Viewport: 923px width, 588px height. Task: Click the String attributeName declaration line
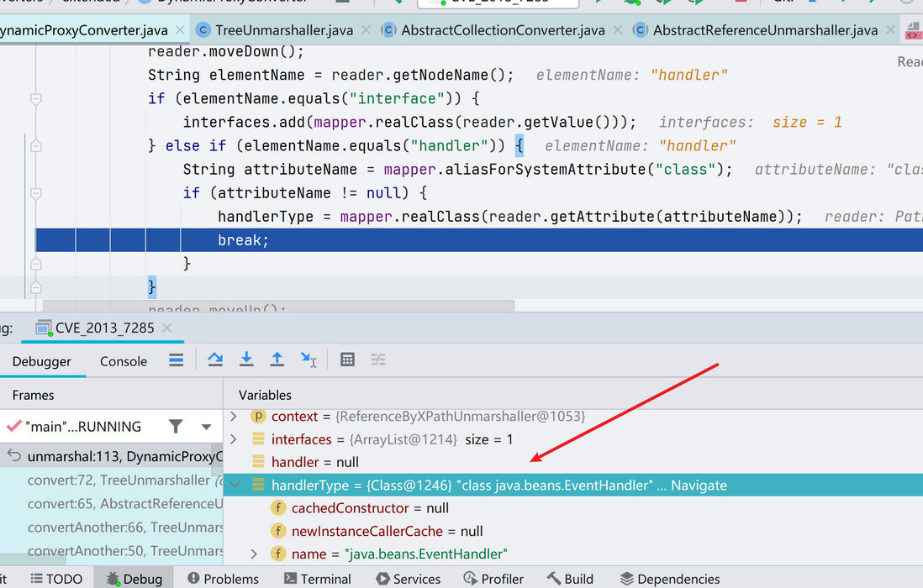click(x=457, y=170)
